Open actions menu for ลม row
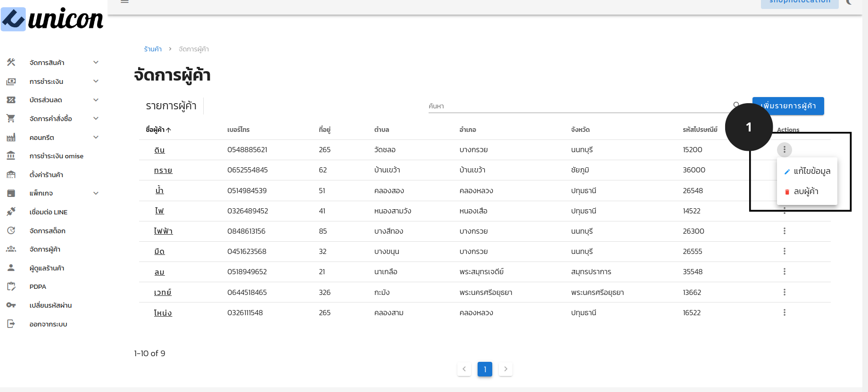Viewport: 868px width, 392px height. [784, 271]
